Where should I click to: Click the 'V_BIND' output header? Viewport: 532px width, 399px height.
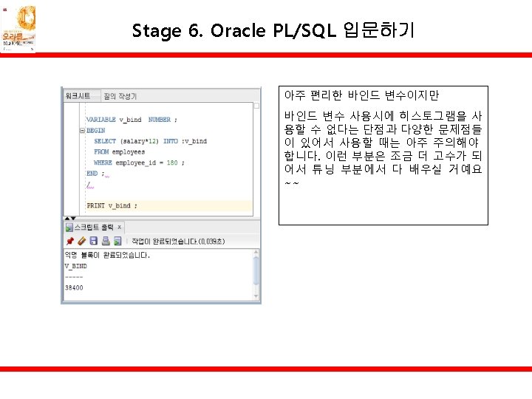pos(76,266)
